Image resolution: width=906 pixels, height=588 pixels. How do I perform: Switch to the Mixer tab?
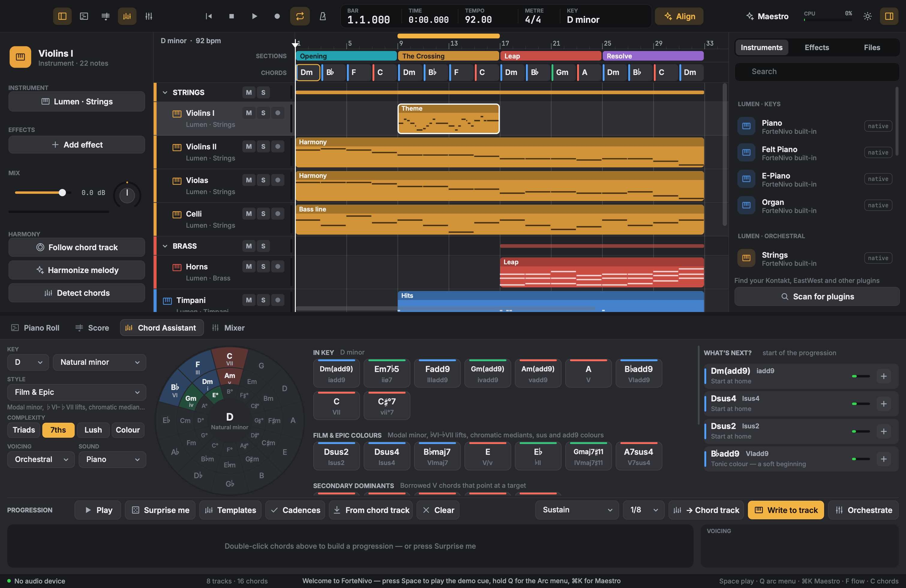coord(228,328)
